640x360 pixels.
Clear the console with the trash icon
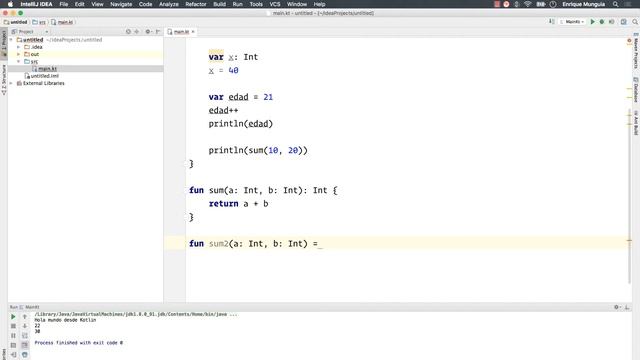click(24, 355)
